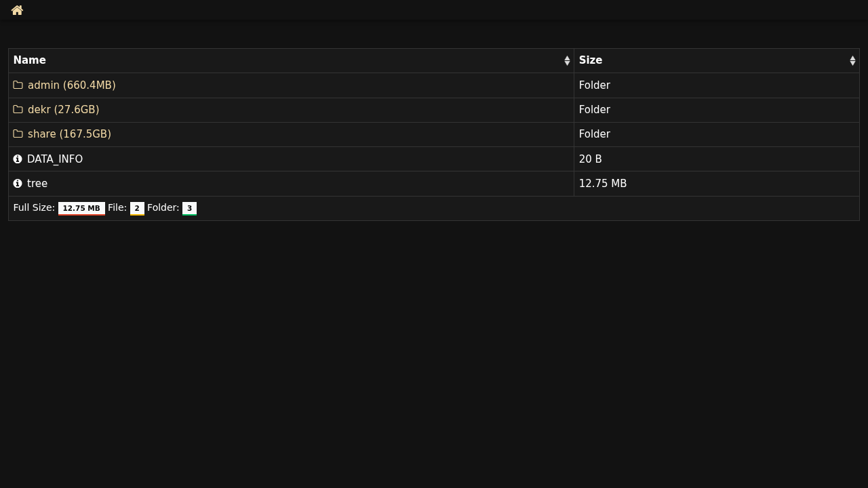
Task: Click the info icon beside tree
Action: (x=18, y=184)
